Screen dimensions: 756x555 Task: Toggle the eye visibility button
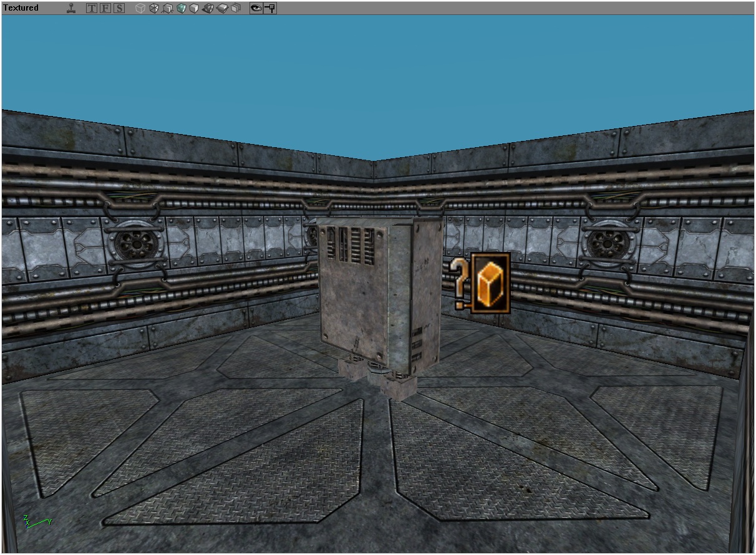tap(256, 9)
